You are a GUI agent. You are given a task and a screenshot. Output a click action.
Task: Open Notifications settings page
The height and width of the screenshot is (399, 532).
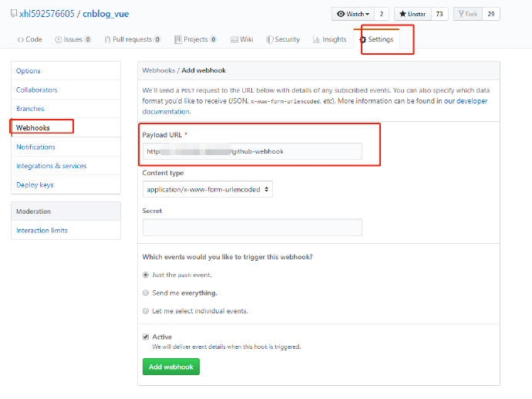[x=66, y=147]
